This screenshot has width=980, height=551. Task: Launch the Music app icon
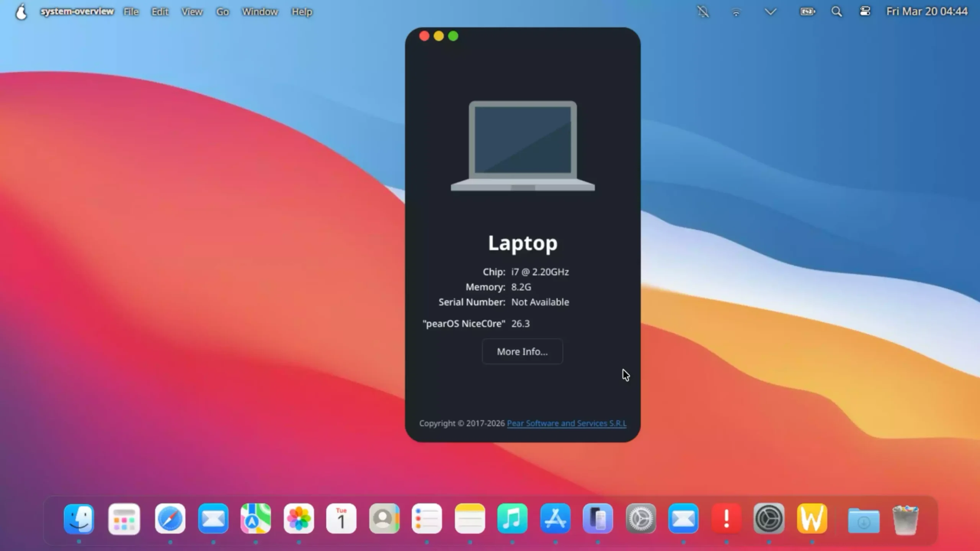[512, 519]
